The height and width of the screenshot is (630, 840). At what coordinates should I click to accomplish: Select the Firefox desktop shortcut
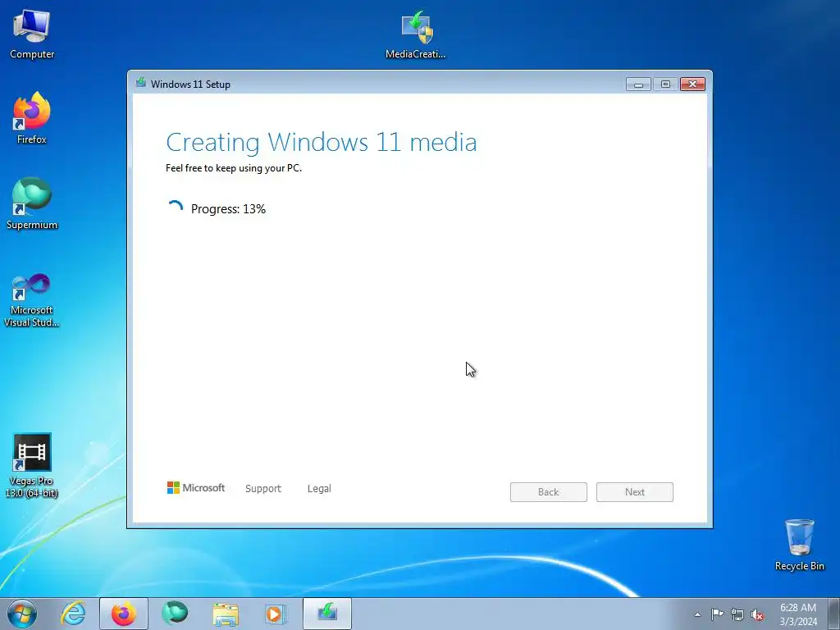tap(32, 118)
